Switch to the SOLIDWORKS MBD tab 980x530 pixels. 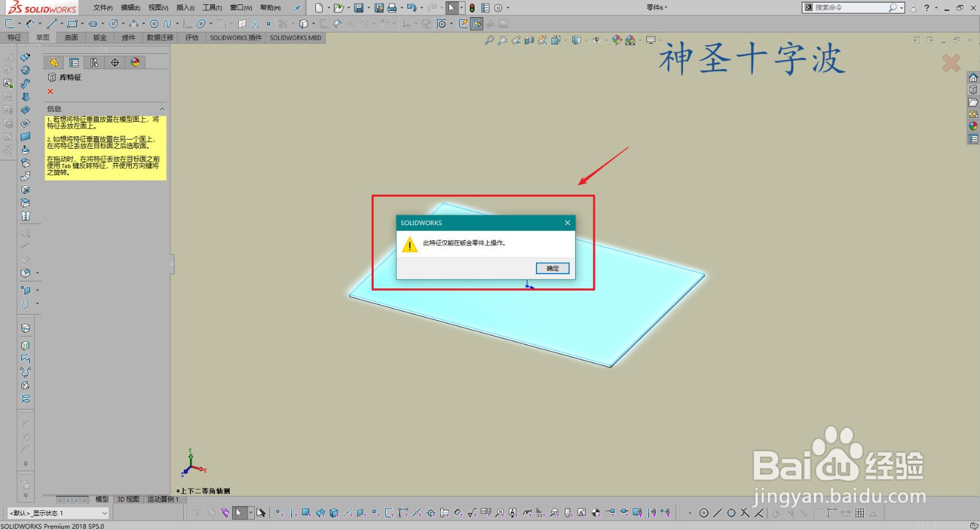point(295,38)
